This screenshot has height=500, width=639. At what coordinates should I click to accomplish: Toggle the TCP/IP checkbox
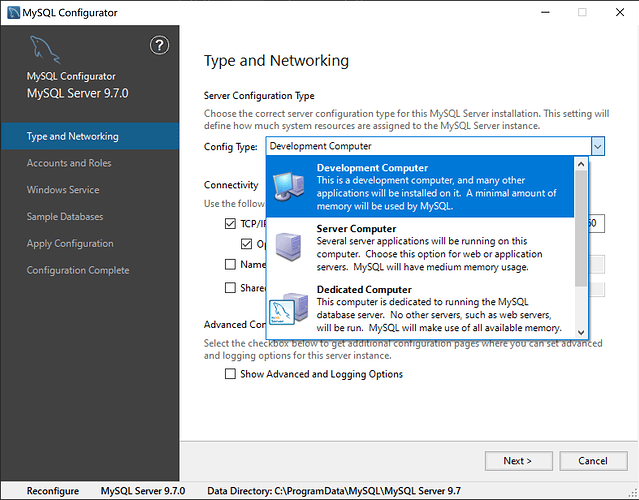(230, 223)
